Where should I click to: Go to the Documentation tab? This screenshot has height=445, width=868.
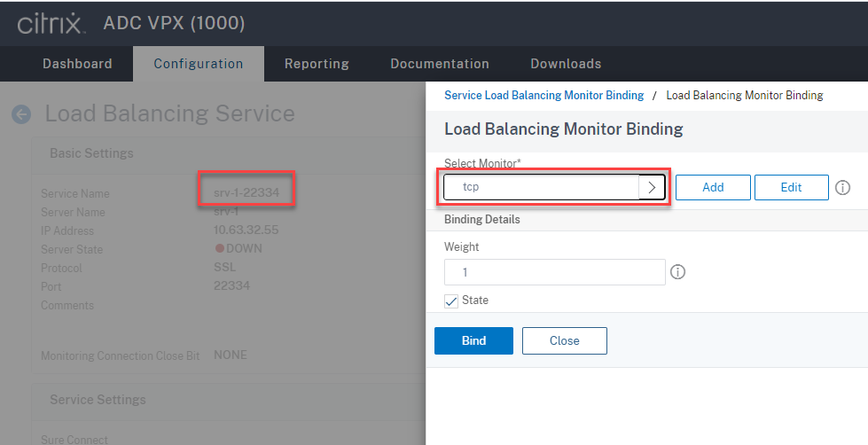pyautogui.click(x=440, y=64)
